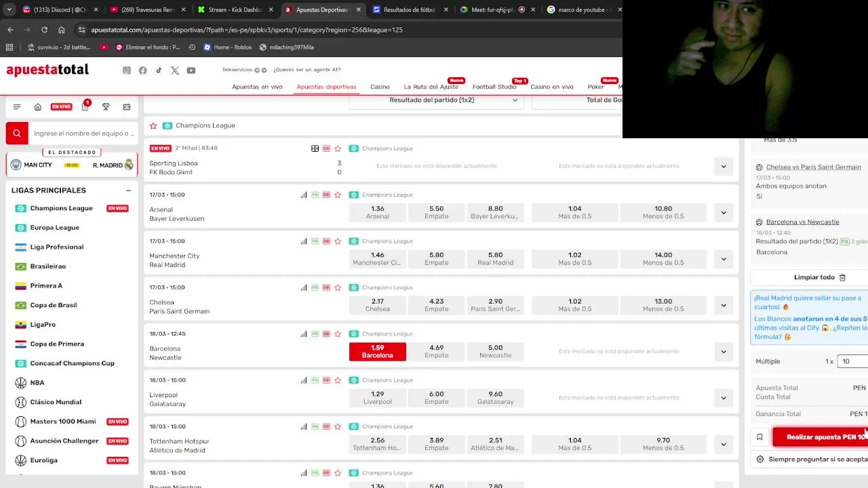The width and height of the screenshot is (868, 488).
Task: Click PA badge on Manchester City match
Action: (315, 241)
